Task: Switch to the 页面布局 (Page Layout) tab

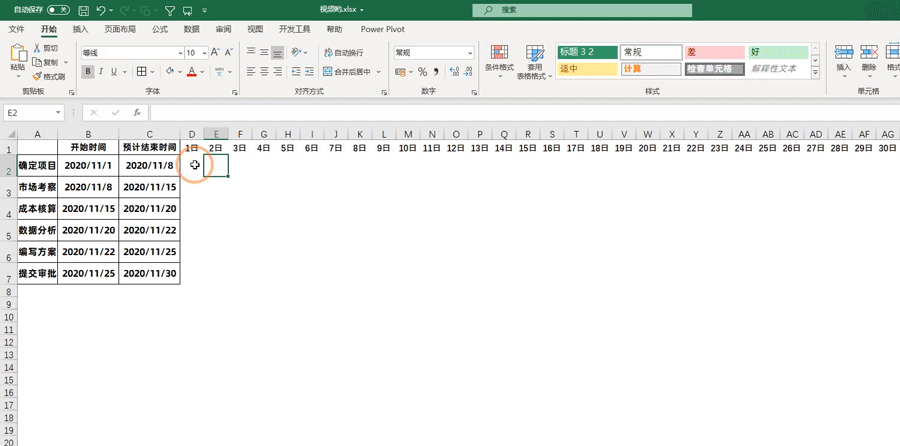Action: point(120,29)
